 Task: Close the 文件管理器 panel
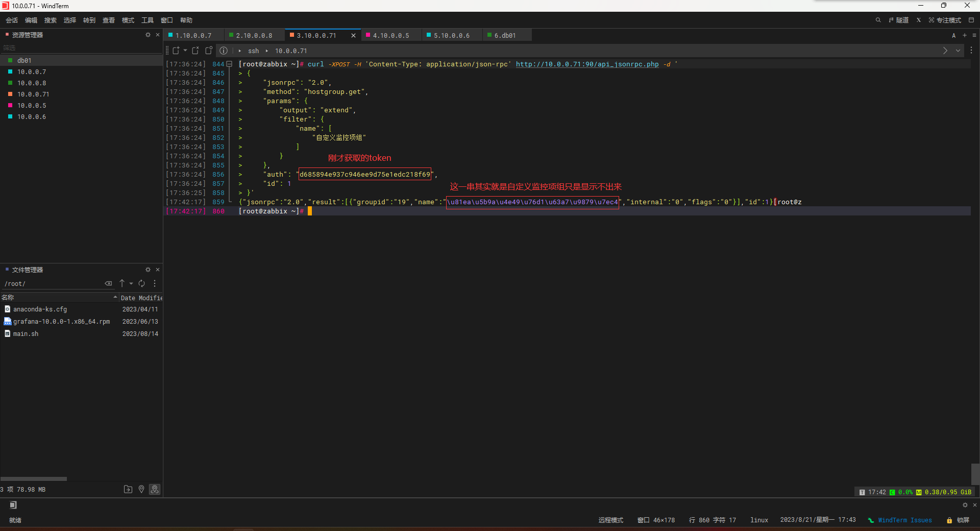coord(158,270)
